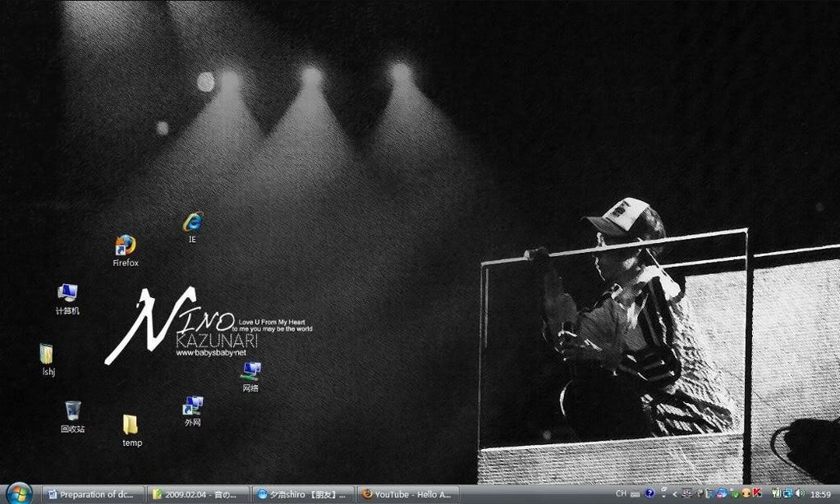The width and height of the screenshot is (840, 504).
Task: Open the 计算机 (Computer) desktop icon
Action: coord(67,294)
